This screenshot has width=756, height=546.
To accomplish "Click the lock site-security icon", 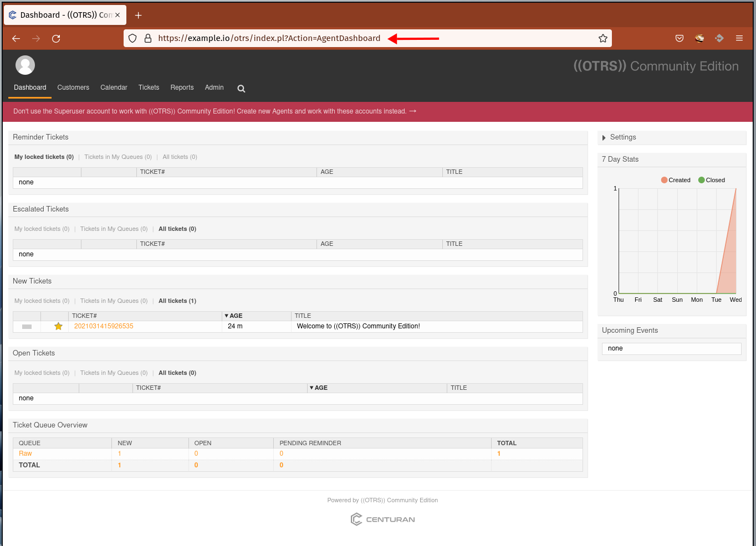I will coord(148,38).
